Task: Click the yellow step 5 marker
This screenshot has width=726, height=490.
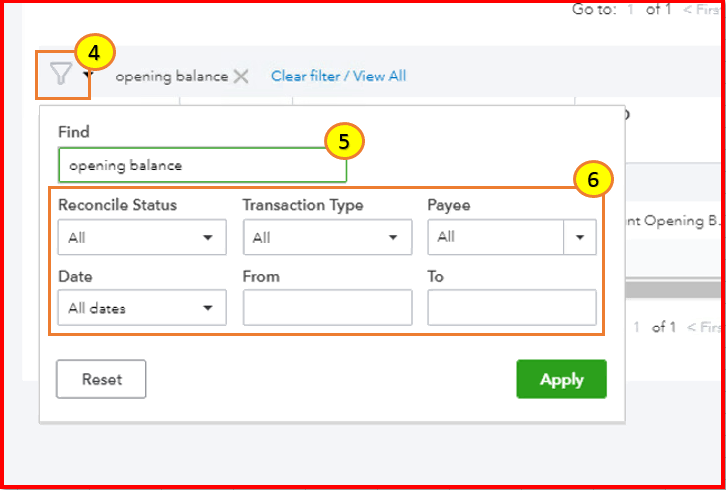Action: 343,143
